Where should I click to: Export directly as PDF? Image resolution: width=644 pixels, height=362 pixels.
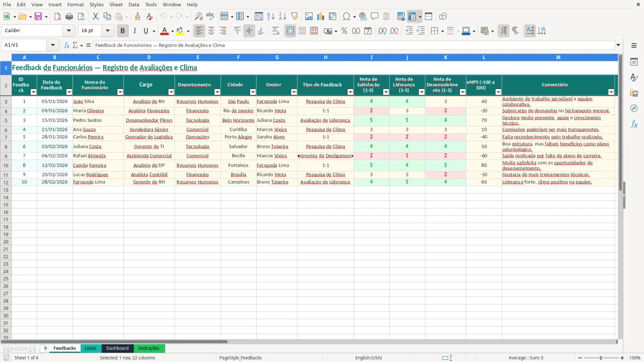pyautogui.click(x=57, y=17)
